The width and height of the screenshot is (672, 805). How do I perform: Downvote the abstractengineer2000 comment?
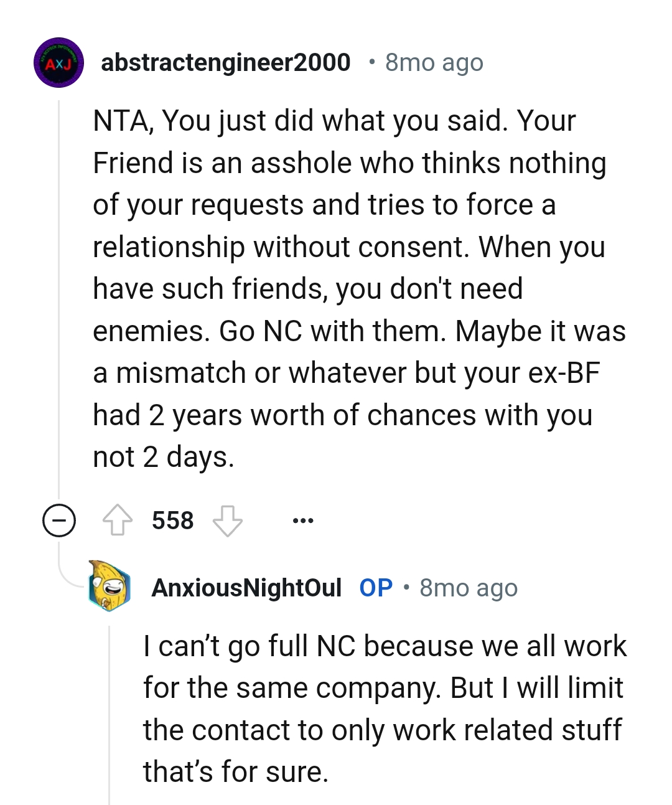pos(227,520)
